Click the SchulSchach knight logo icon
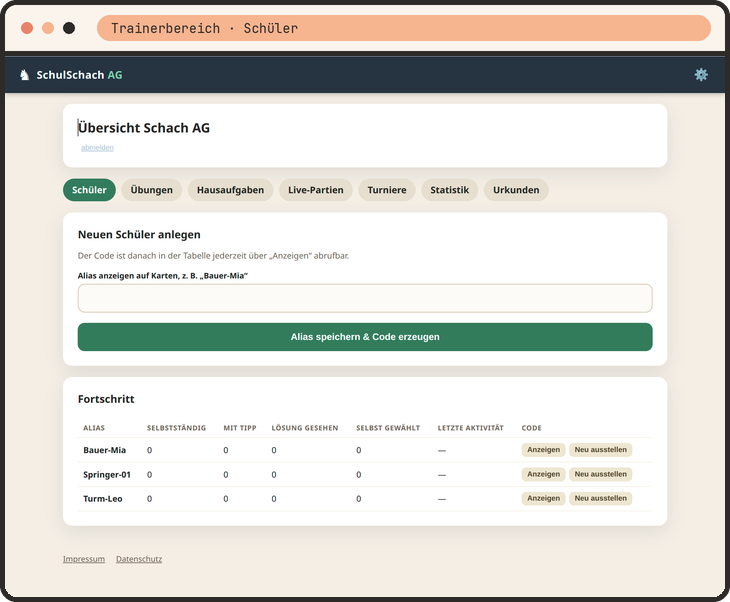This screenshot has height=602, width=730. [x=24, y=75]
